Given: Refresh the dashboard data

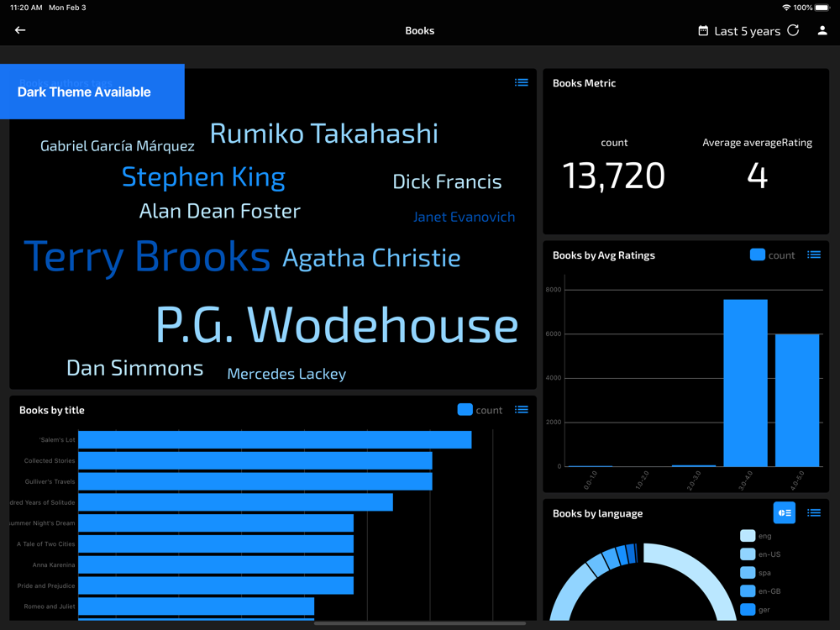Looking at the screenshot, I should coord(794,30).
